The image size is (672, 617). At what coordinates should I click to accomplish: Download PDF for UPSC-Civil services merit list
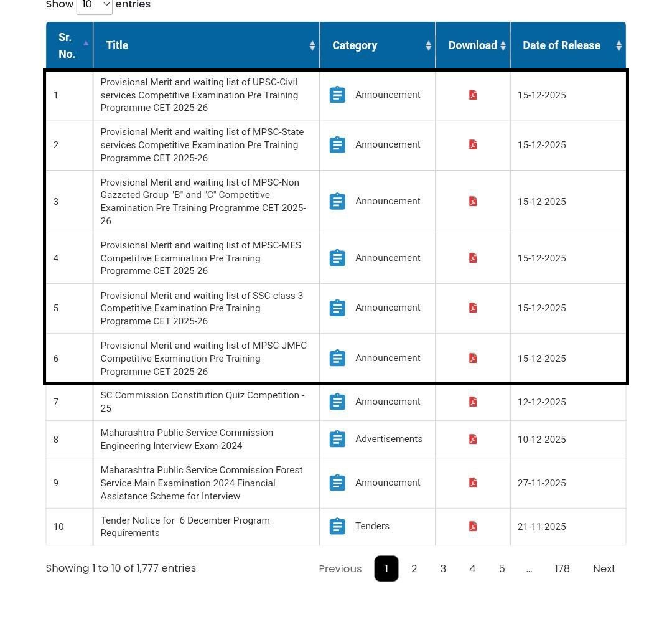(473, 95)
